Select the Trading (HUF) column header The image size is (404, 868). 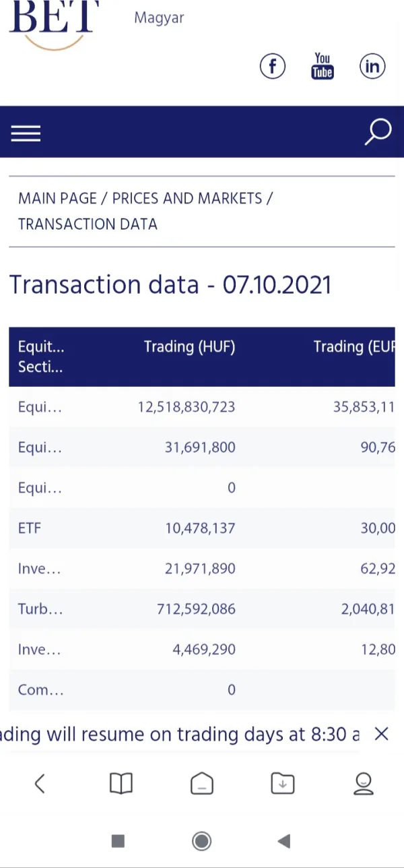(x=189, y=347)
